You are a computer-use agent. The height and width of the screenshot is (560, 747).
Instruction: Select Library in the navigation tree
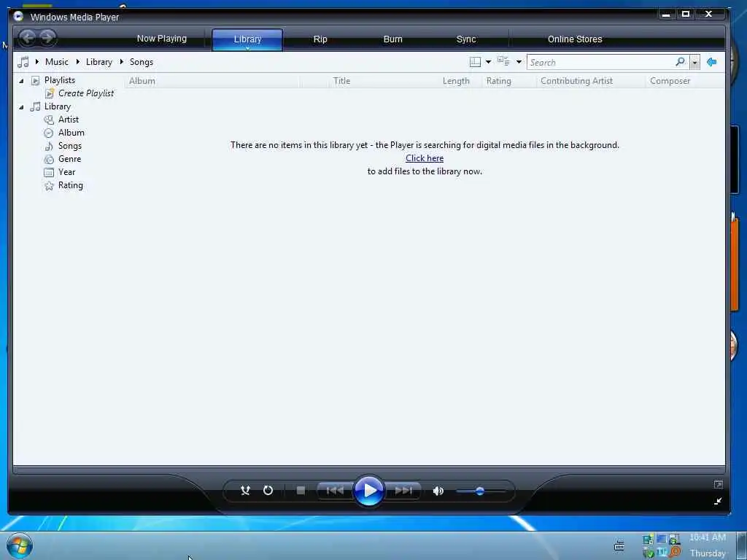57,106
